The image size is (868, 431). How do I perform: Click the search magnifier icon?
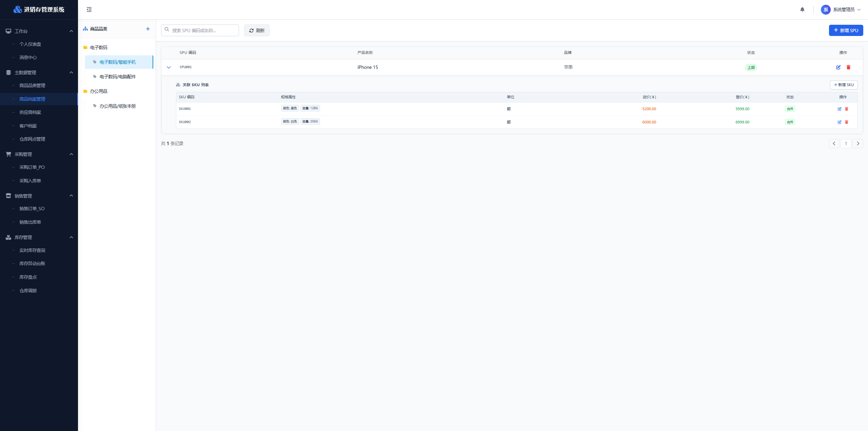click(x=167, y=30)
